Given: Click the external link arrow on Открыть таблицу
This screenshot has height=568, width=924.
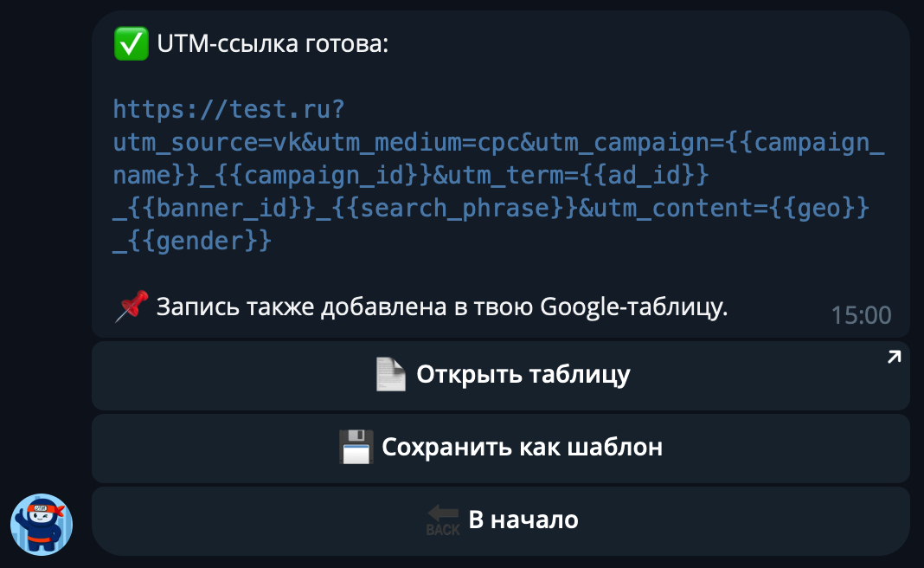Looking at the screenshot, I should pyautogui.click(x=893, y=355).
